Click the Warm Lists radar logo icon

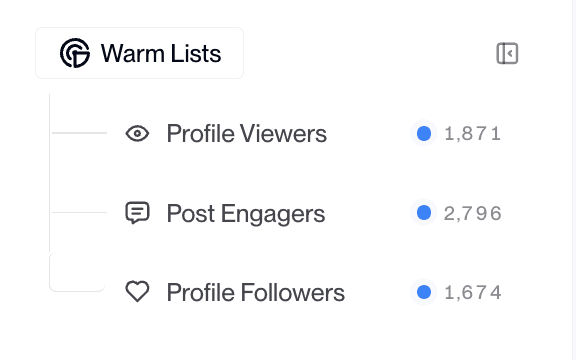[75, 53]
